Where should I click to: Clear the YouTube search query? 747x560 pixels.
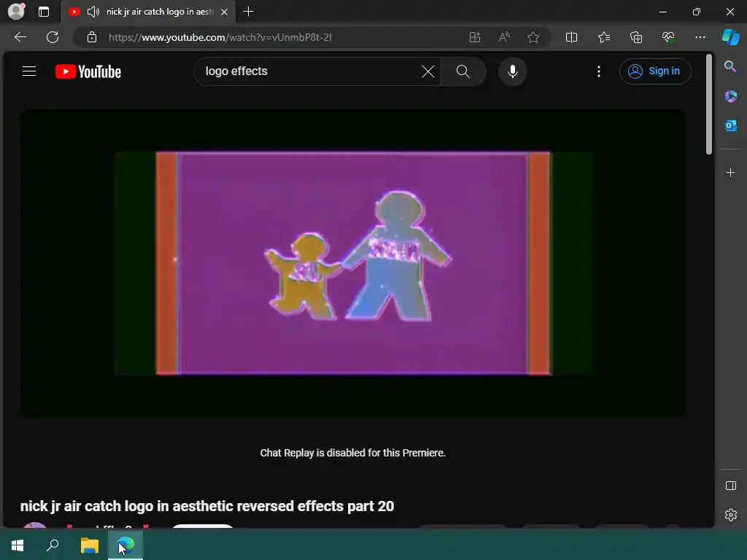[x=427, y=71]
